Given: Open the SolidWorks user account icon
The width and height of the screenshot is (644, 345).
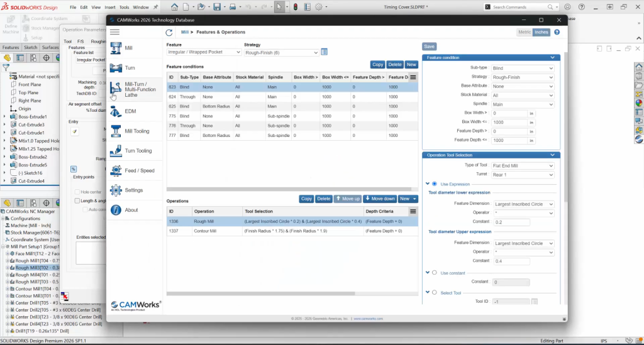Looking at the screenshot, I should coord(568,7).
